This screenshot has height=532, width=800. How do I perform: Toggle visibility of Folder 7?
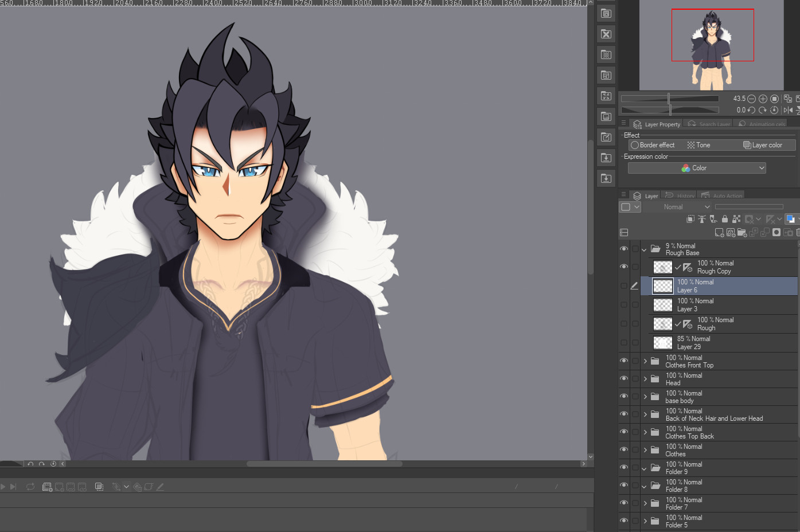[x=624, y=503]
